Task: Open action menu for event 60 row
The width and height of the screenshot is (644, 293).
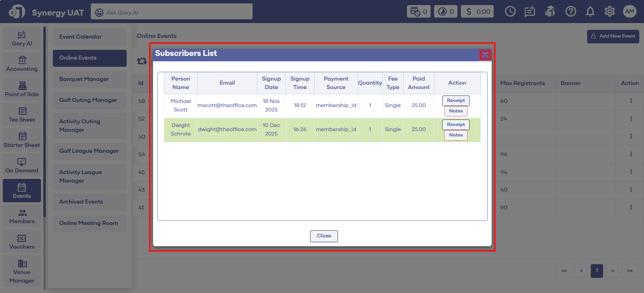Action: coord(631,101)
